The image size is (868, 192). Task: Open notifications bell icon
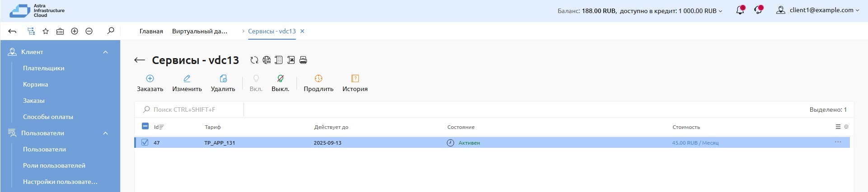click(740, 10)
